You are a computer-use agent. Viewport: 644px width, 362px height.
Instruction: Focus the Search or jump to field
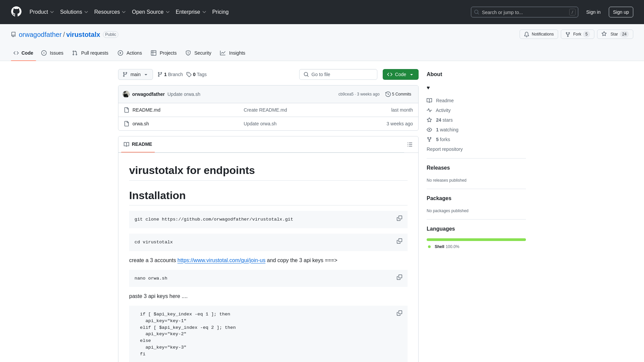click(x=524, y=12)
